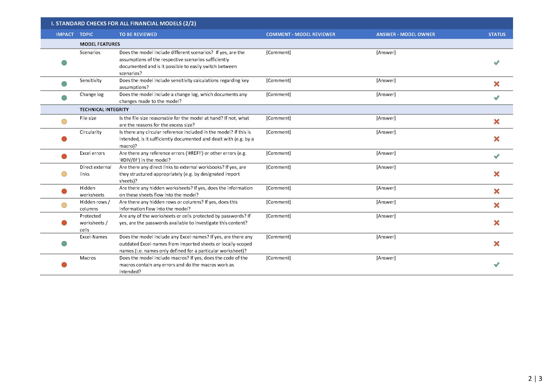Expand the MODEL FEATURES section header

coord(100,44)
